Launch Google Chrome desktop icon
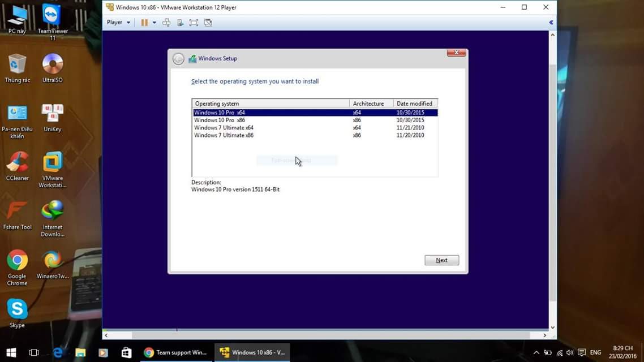Screen dimensions: 644x362 17,268
